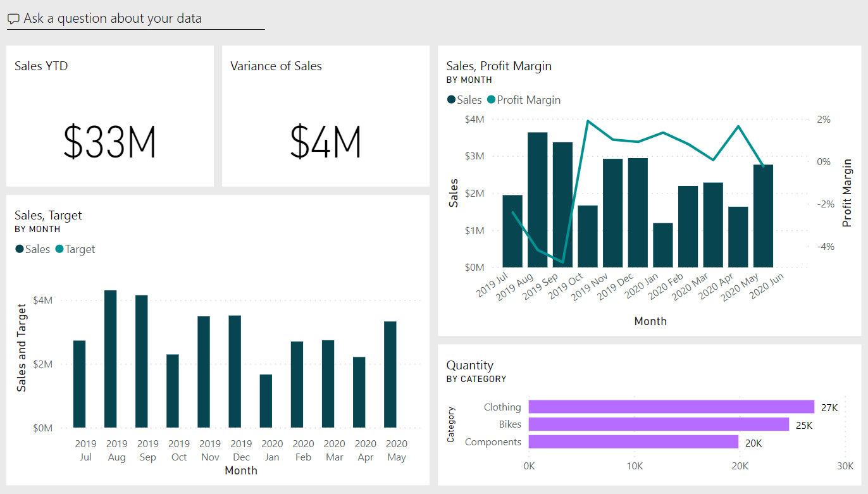Click the 27K data label for Clothing

829,408
